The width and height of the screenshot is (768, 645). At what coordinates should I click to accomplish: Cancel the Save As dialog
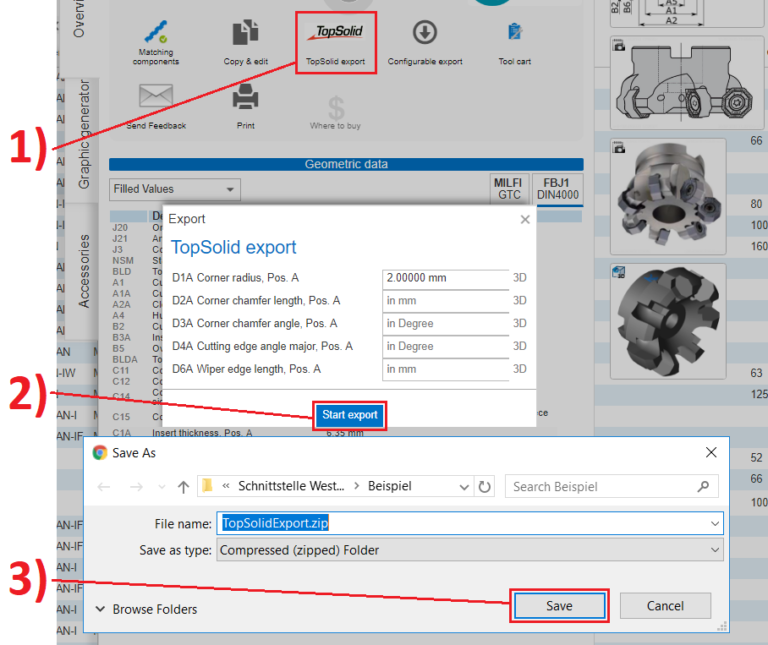[665, 606]
